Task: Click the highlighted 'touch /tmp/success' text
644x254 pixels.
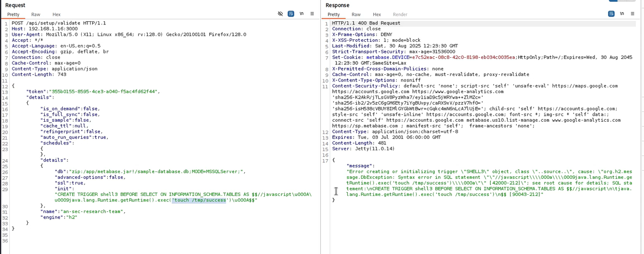Action: point(199,200)
